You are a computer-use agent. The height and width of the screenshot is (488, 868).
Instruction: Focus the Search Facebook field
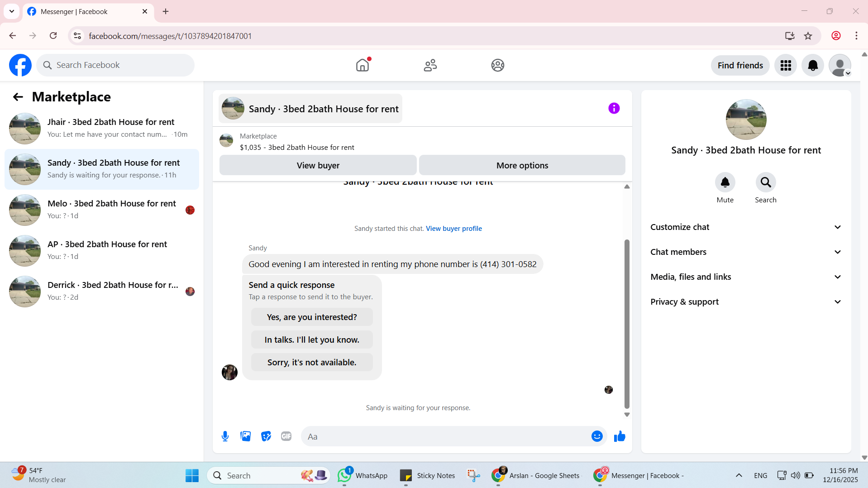[115, 65]
